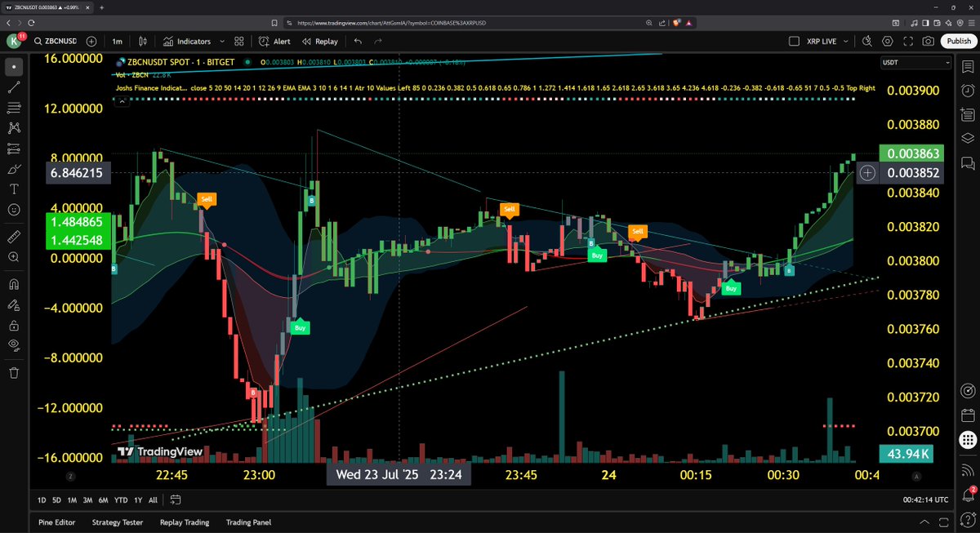
Task: Open the Replay Trading tab
Action: pos(185,522)
